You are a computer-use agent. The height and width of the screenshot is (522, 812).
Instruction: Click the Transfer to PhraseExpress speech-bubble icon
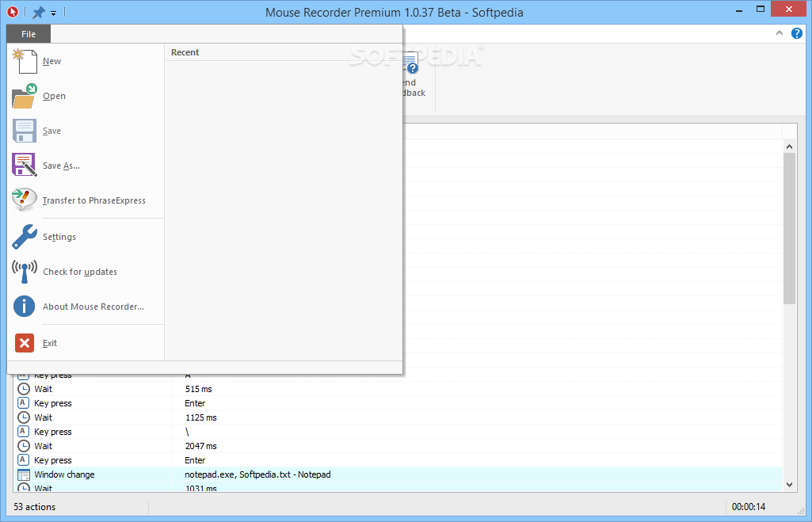click(25, 200)
